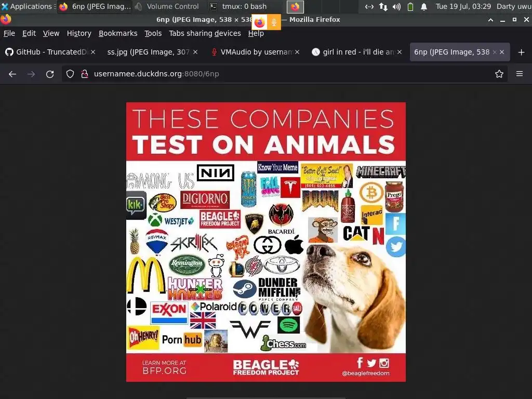The width and height of the screenshot is (532, 399).
Task: Open the volume icon in system tray
Action: [x=396, y=6]
